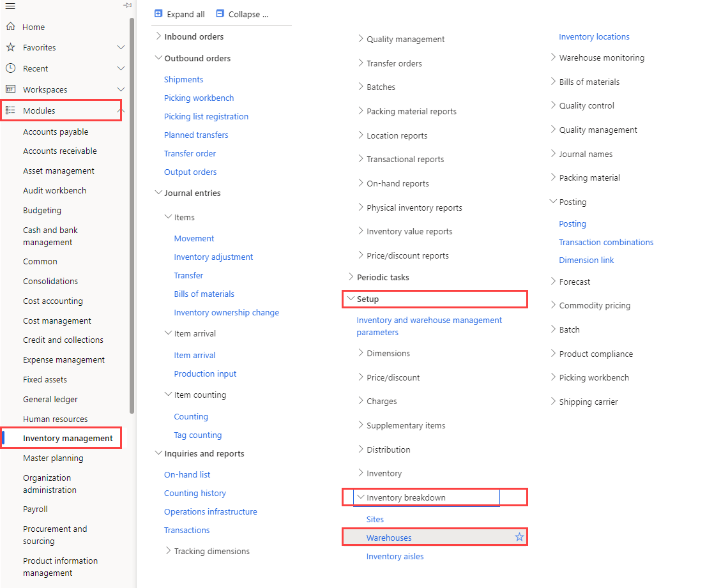Click the hamburger navigation menu icon

tap(10, 6)
